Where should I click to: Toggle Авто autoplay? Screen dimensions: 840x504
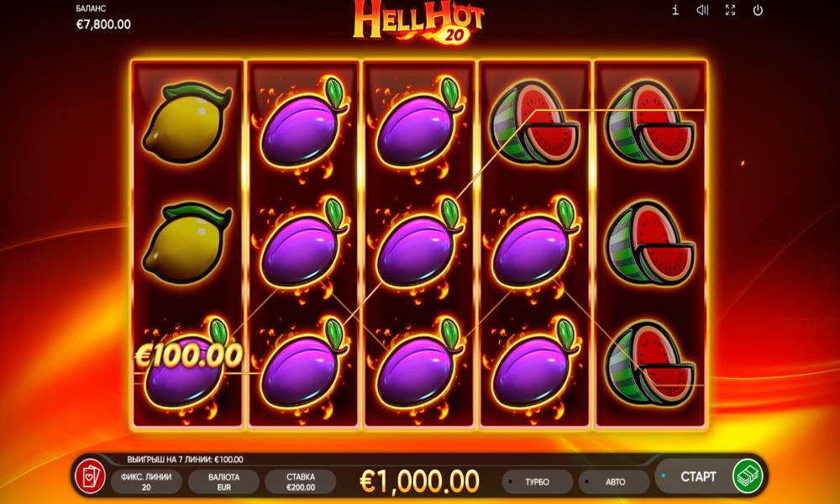[614, 481]
